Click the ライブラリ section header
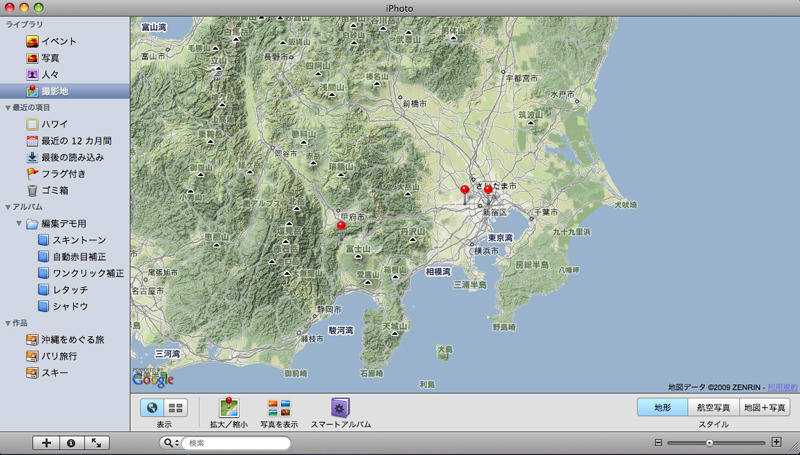 (24, 24)
